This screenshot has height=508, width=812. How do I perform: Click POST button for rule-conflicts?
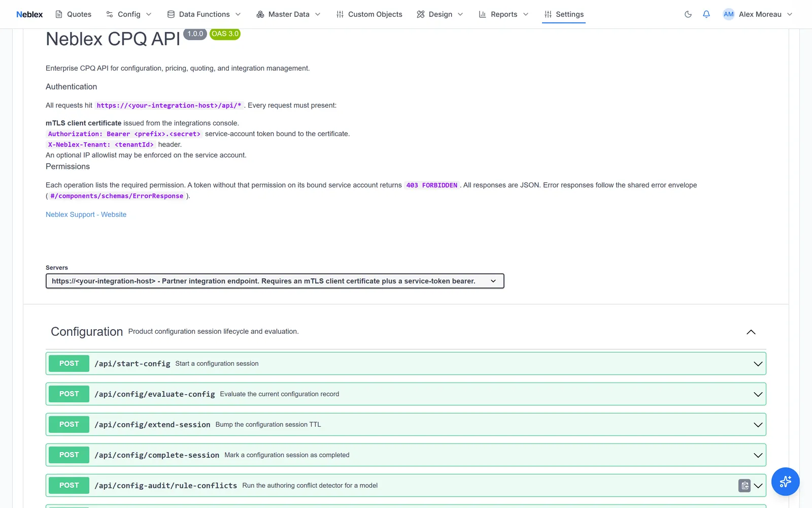pos(69,486)
